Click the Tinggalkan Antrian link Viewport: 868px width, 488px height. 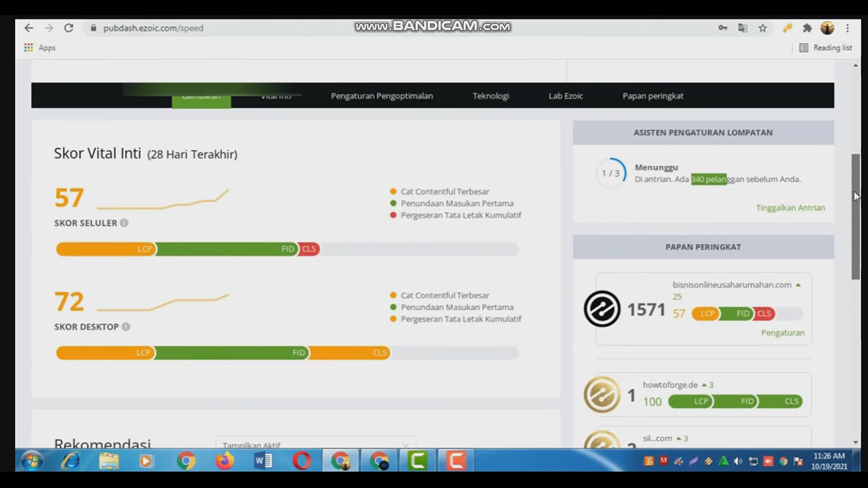tap(790, 208)
